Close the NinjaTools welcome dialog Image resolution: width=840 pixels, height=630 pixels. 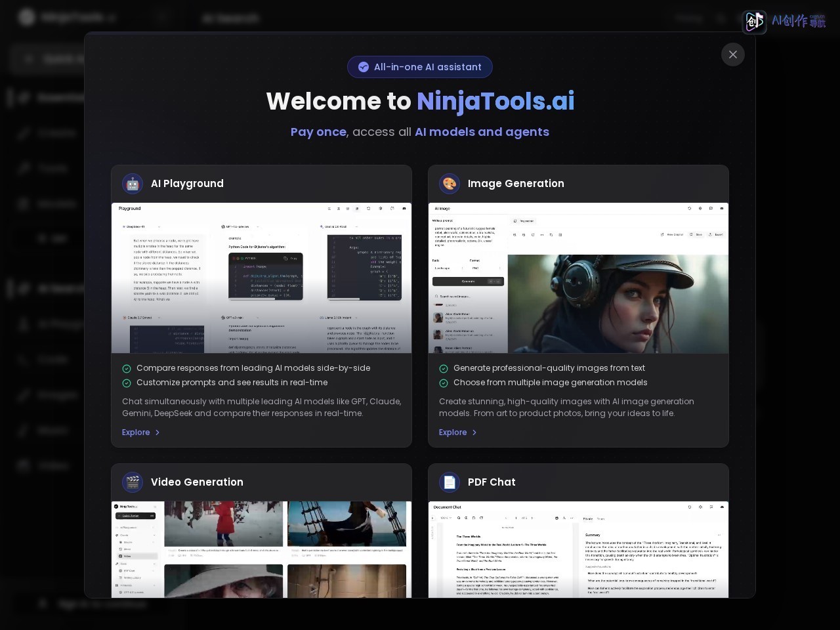733,54
